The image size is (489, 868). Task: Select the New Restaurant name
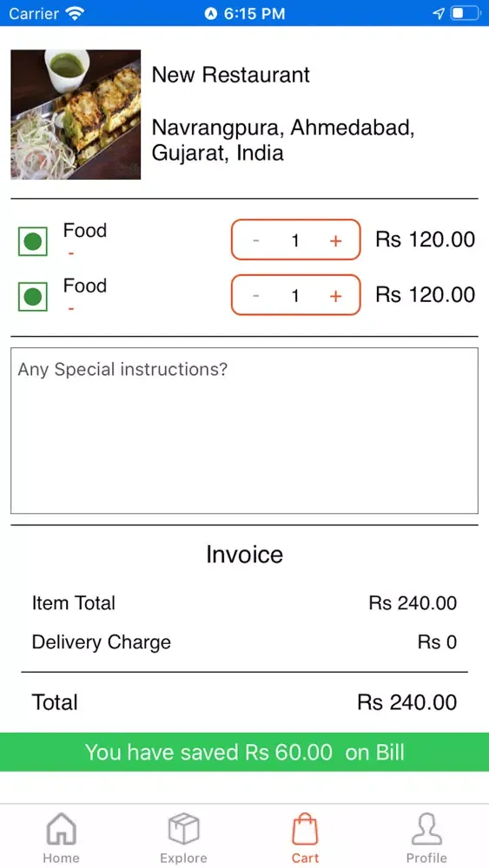[230, 75]
